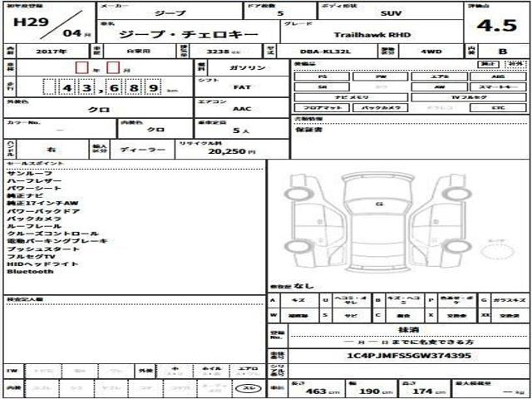Click the shift type FAT

242,87
